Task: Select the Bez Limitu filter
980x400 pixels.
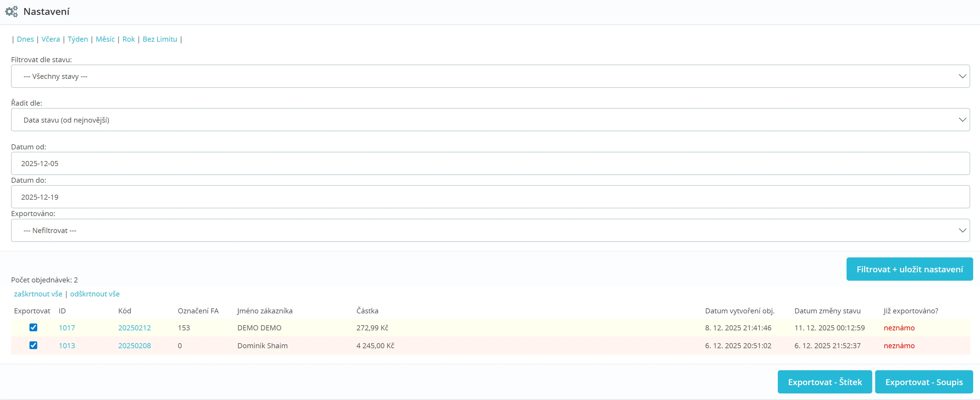Action: click(x=160, y=39)
